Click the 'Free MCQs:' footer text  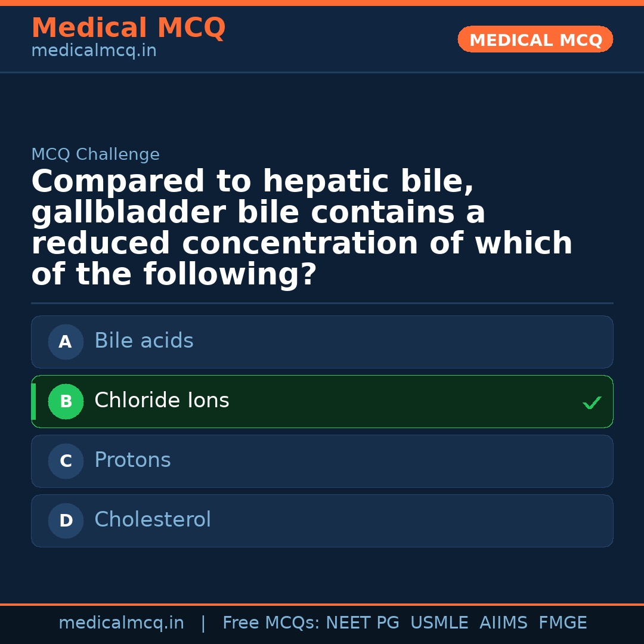point(271,623)
